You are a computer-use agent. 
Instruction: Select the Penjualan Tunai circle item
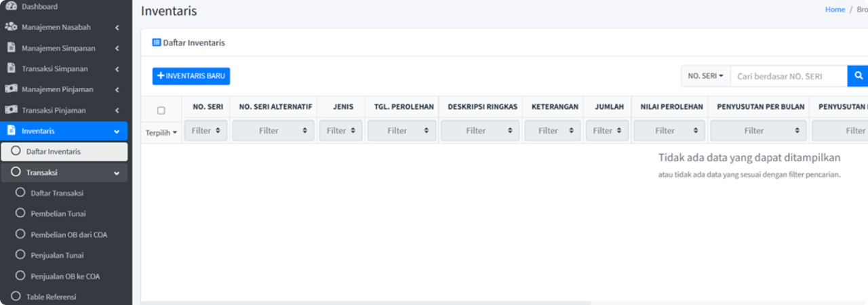pyautogui.click(x=20, y=256)
